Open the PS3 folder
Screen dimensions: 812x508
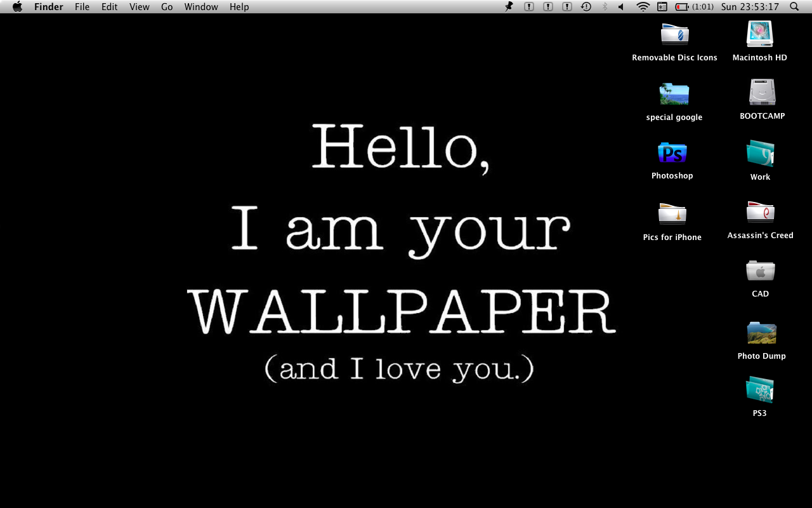click(759, 390)
